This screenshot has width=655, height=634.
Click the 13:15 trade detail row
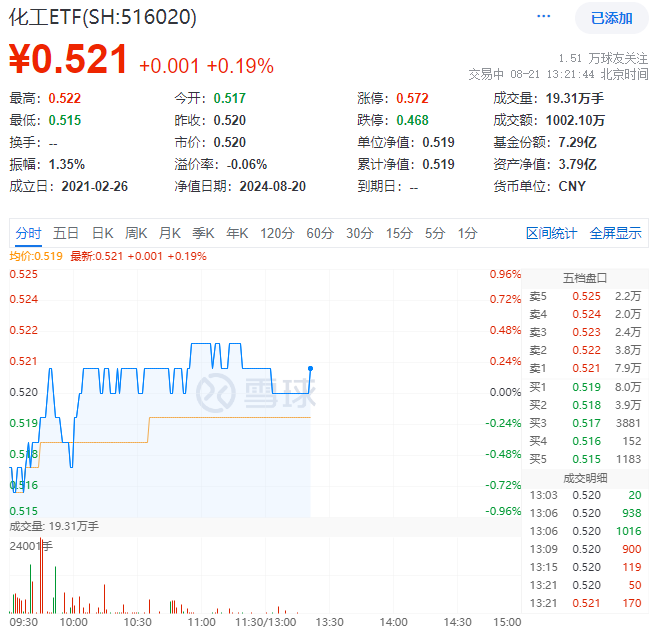(585, 567)
